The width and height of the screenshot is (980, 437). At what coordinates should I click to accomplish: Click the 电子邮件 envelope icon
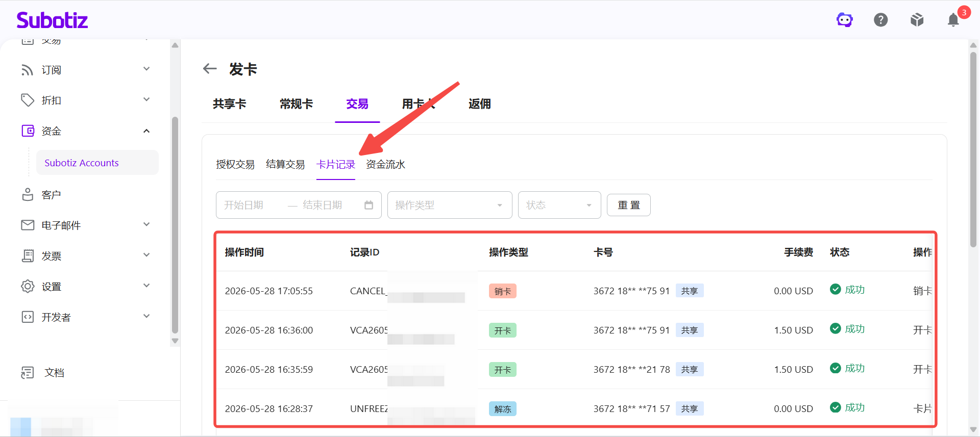[x=28, y=225]
